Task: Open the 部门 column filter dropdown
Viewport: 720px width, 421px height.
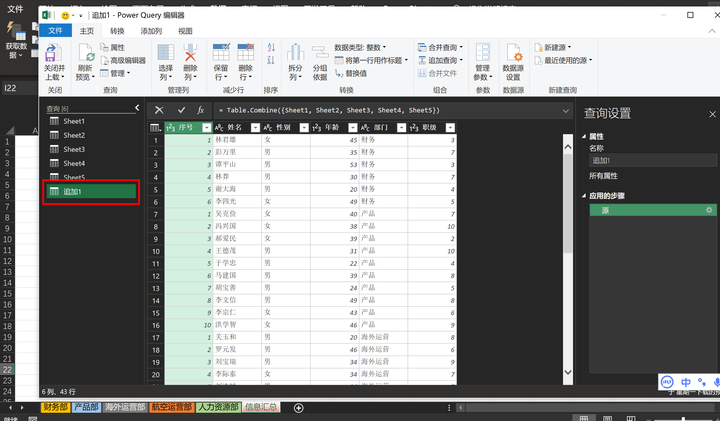Action: tap(401, 128)
